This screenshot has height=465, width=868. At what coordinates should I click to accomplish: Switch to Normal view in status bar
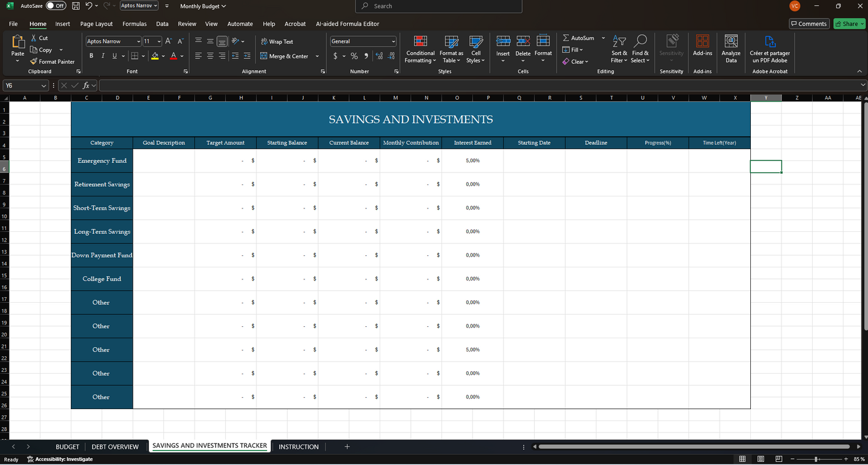coord(742,459)
